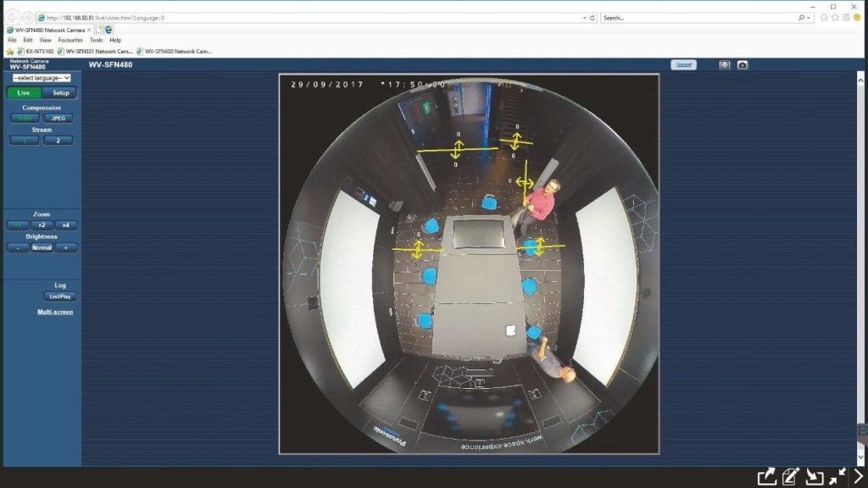Select stream 2
Screen dimensions: 868x488
pos(58,141)
